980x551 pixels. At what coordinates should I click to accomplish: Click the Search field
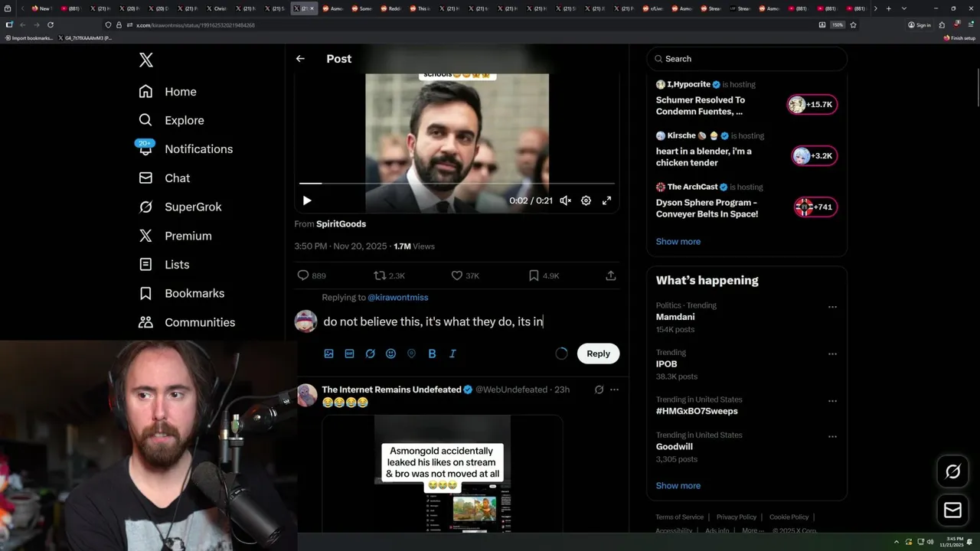[x=746, y=59]
